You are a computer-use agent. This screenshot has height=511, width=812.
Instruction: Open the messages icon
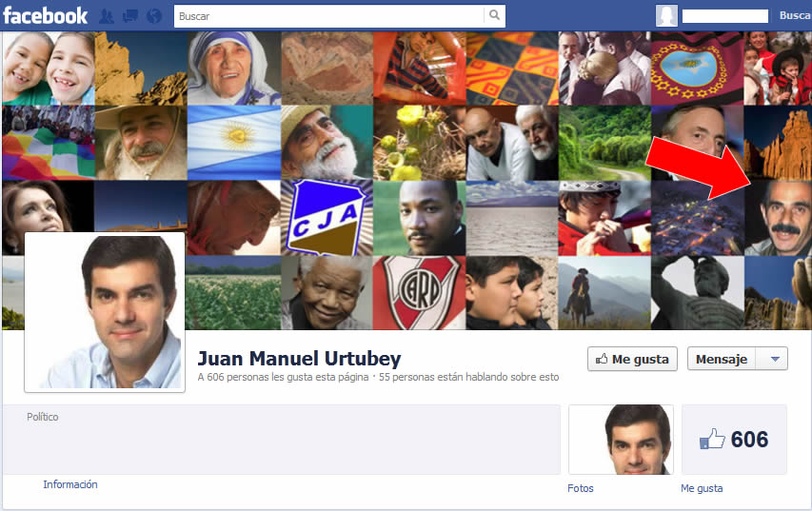[x=130, y=16]
